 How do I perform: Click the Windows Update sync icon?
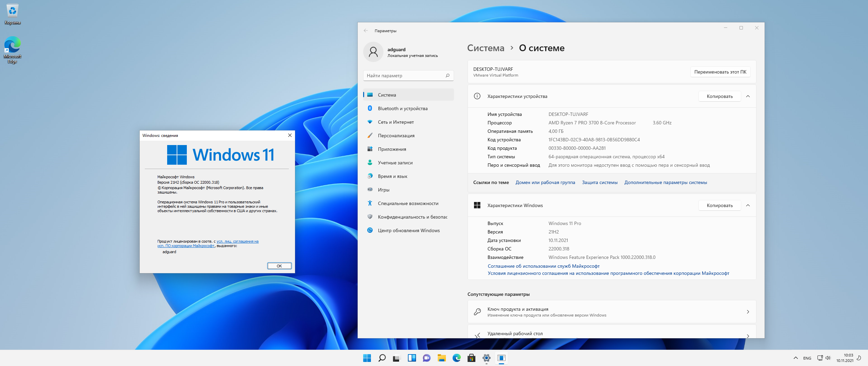370,230
